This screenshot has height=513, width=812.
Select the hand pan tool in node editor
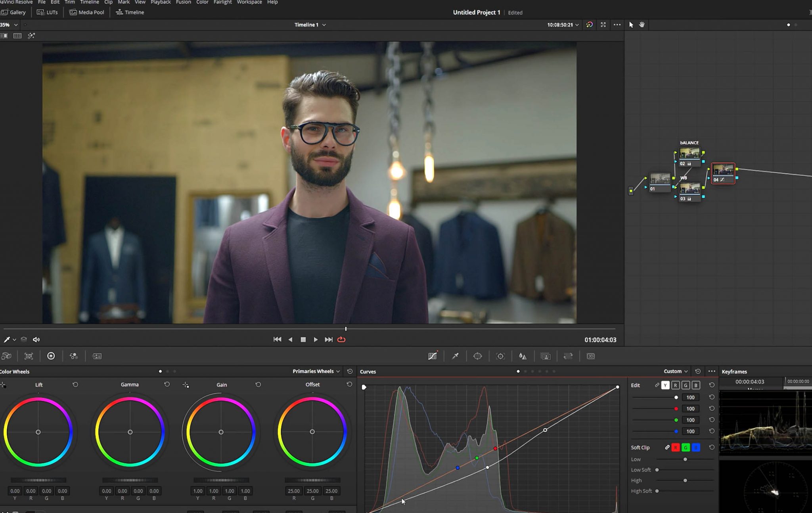pos(642,25)
